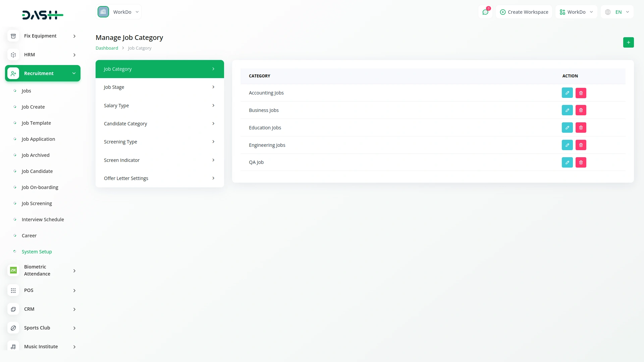Image resolution: width=644 pixels, height=362 pixels.
Task: Click Create Workspace button
Action: point(524,12)
